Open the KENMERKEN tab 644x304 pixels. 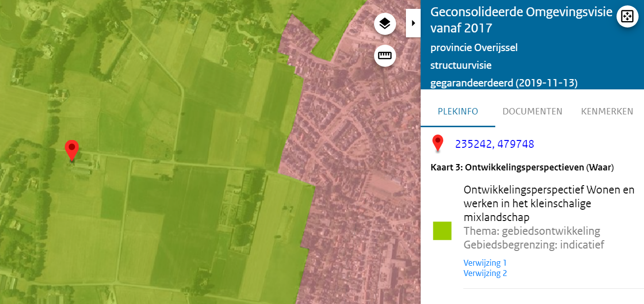[607, 111]
